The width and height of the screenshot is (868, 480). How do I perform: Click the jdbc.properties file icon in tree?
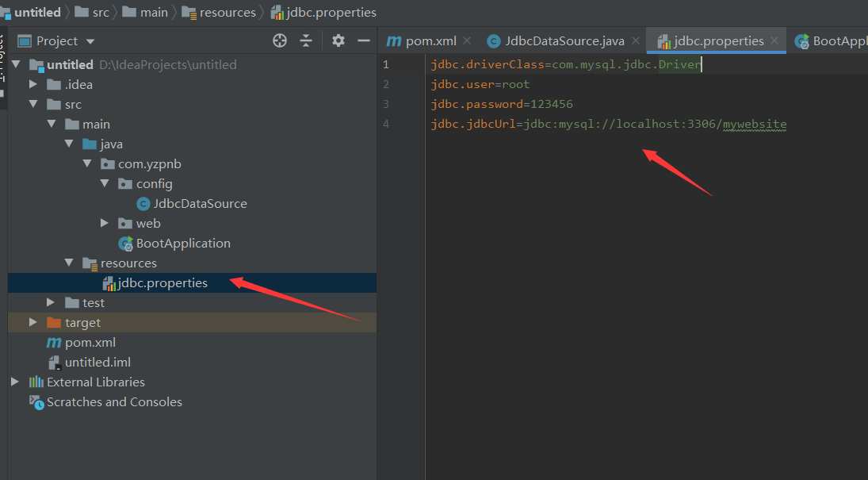109,283
